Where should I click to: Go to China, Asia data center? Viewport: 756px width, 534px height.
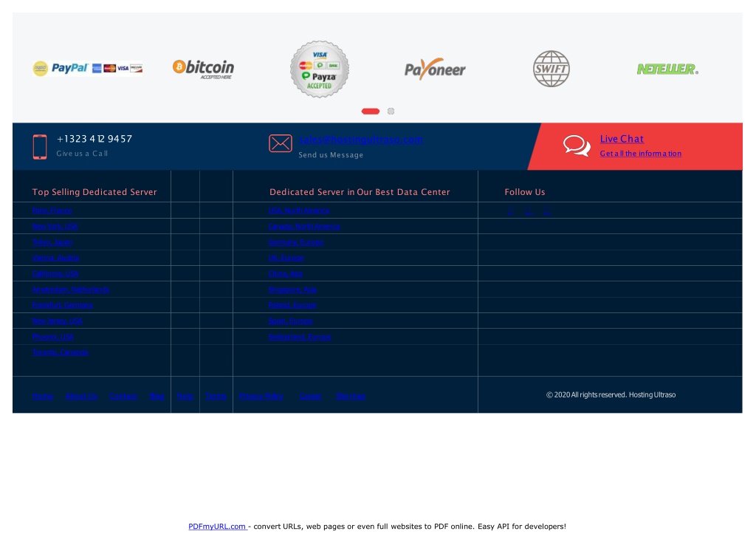286,273
